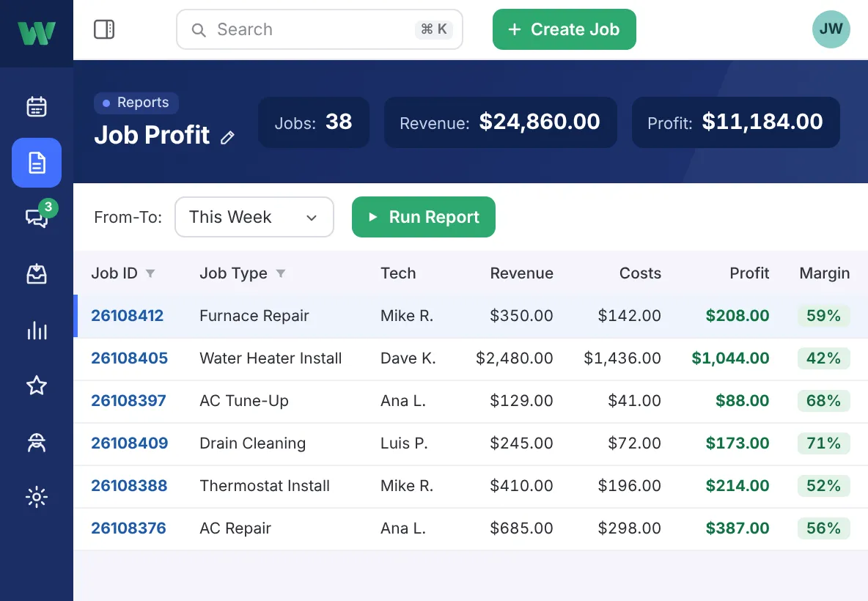This screenshot has height=601, width=868.
Task: Open the technician person icon in sidebar
Action: pos(37,442)
